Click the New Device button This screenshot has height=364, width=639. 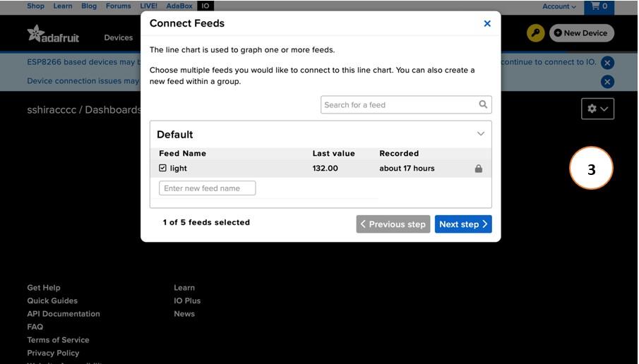click(582, 33)
